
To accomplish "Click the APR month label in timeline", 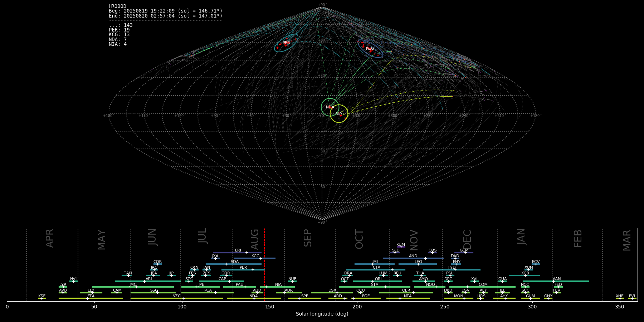I will pyautogui.click(x=50, y=238).
